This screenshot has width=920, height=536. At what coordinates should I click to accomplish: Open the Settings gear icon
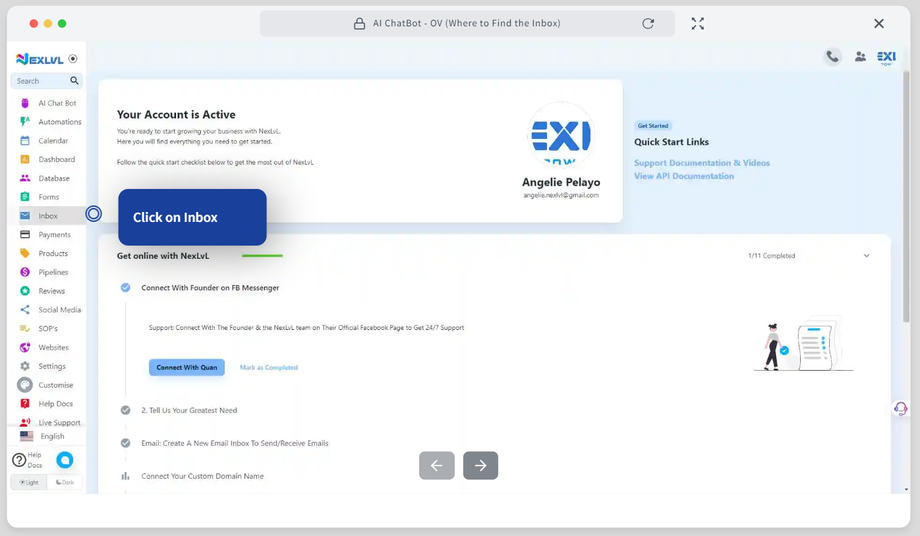click(x=25, y=366)
